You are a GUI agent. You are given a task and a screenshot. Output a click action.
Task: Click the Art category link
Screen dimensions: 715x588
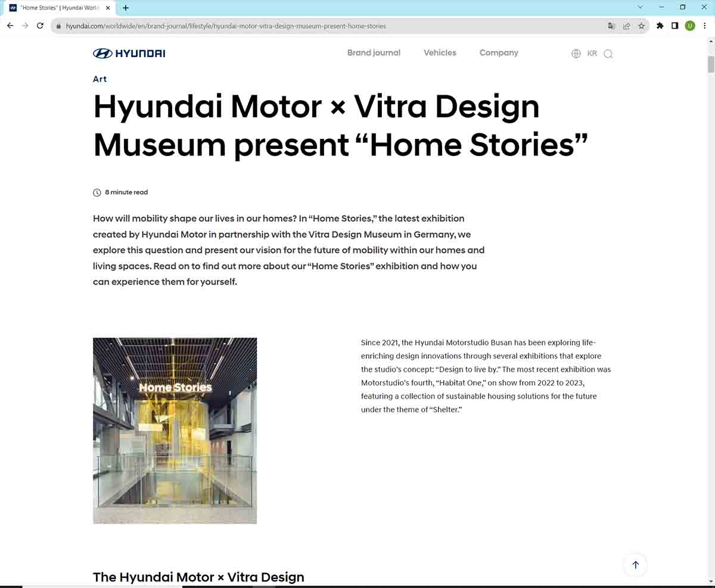click(100, 79)
